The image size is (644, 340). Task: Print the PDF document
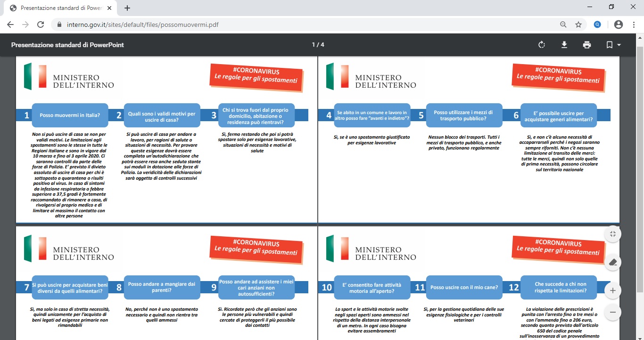click(586, 45)
